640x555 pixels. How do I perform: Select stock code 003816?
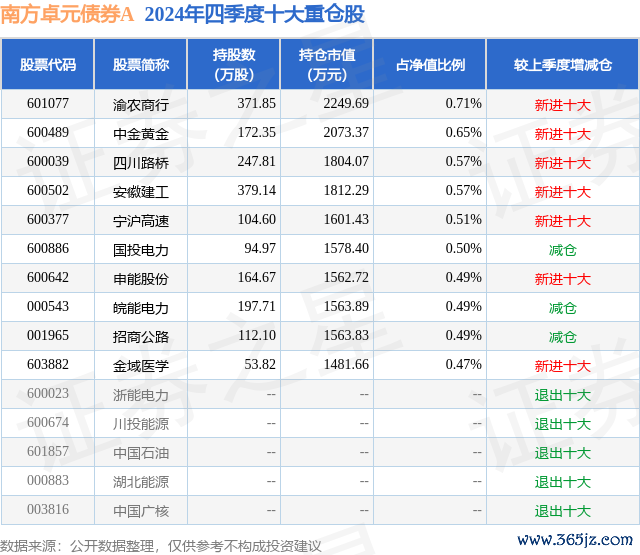pyautogui.click(x=48, y=509)
